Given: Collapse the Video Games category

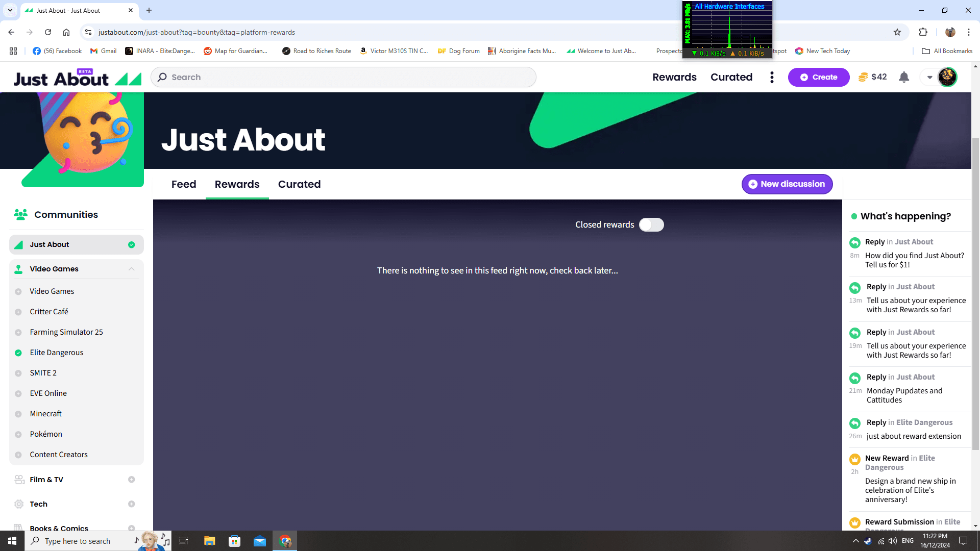Looking at the screenshot, I should 132,269.
